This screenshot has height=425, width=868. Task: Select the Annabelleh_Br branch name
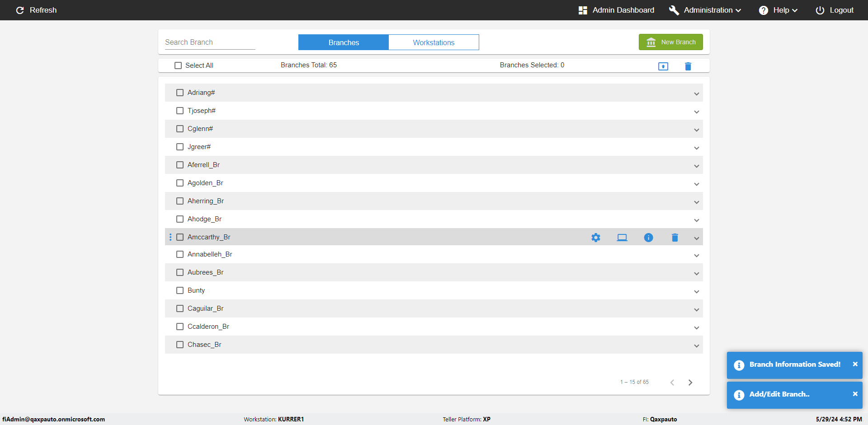click(x=210, y=254)
